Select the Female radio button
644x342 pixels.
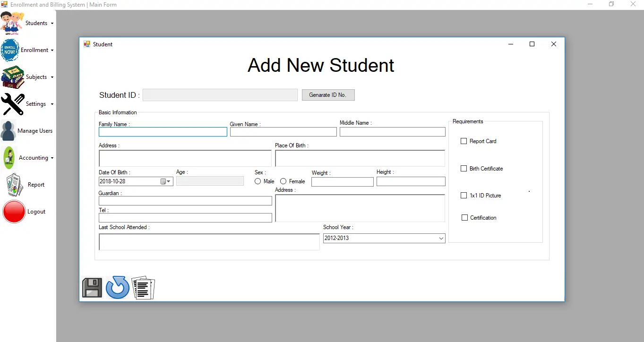pyautogui.click(x=283, y=181)
